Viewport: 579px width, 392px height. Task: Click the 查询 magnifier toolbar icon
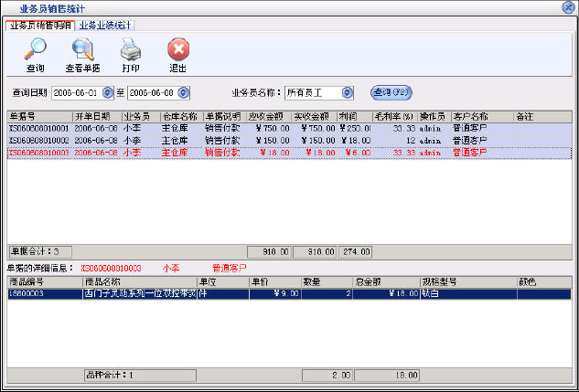tap(36, 52)
